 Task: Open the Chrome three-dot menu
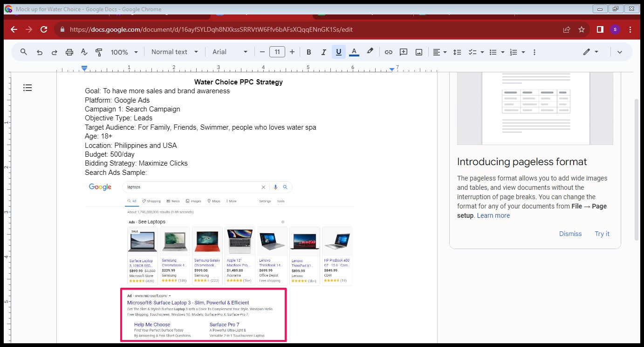click(630, 29)
